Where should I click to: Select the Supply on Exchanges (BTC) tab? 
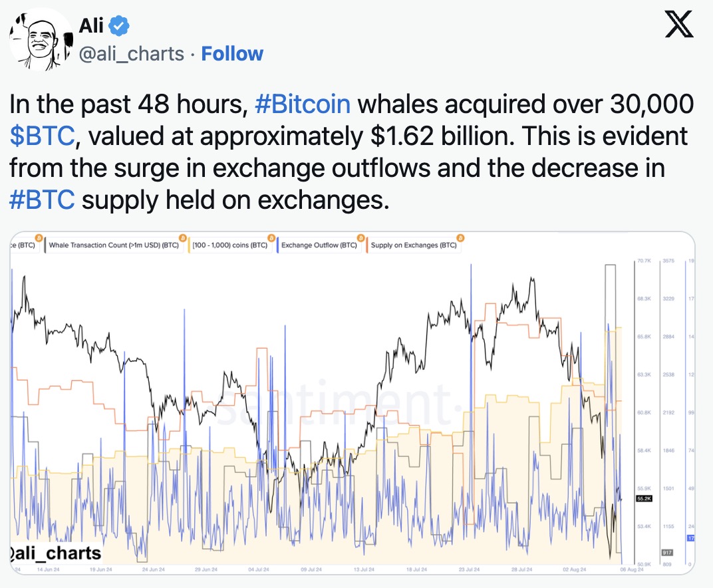click(x=413, y=245)
